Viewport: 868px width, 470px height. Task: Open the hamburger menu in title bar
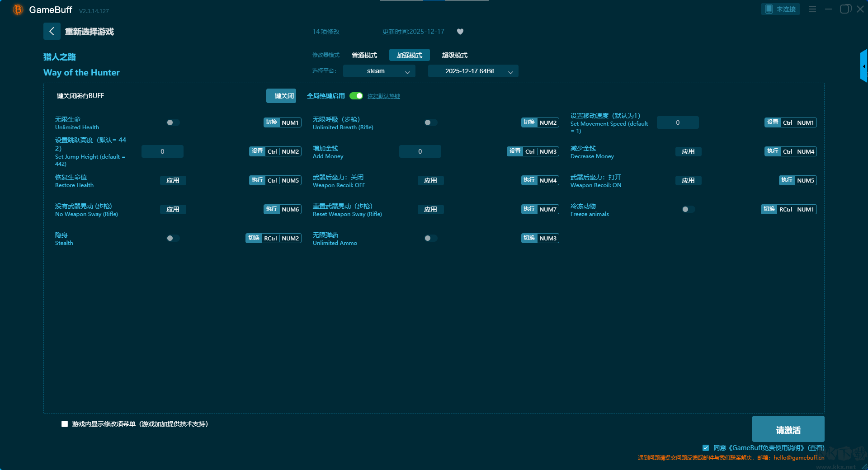click(812, 9)
